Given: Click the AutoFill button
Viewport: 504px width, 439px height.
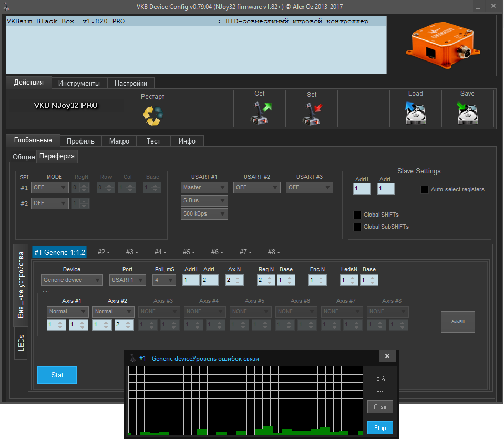Looking at the screenshot, I should [x=458, y=322].
